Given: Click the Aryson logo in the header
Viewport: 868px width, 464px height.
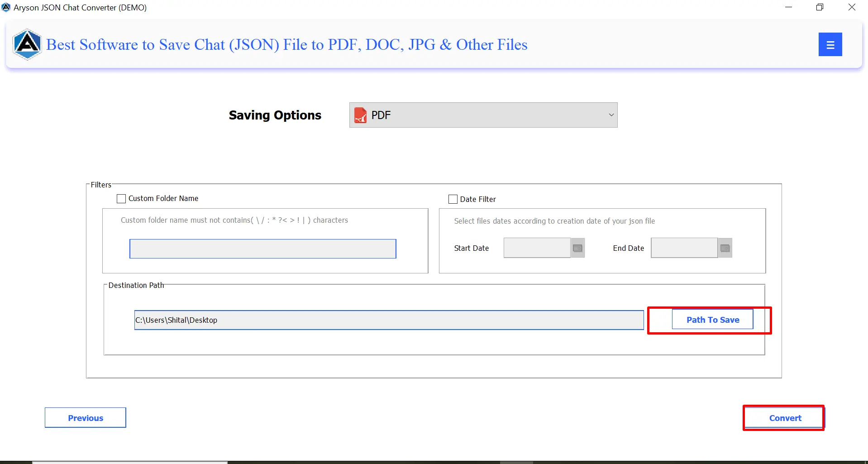Looking at the screenshot, I should [x=27, y=44].
